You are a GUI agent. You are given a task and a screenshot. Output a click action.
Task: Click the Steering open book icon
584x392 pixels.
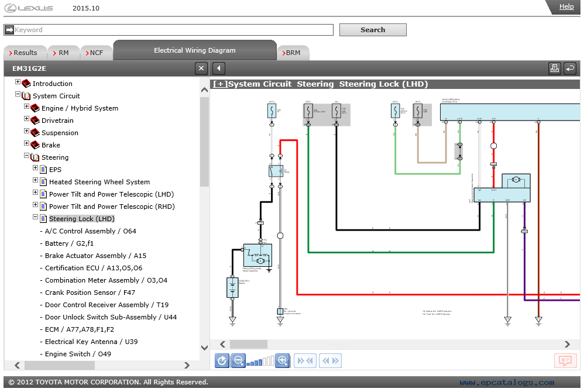pos(35,157)
